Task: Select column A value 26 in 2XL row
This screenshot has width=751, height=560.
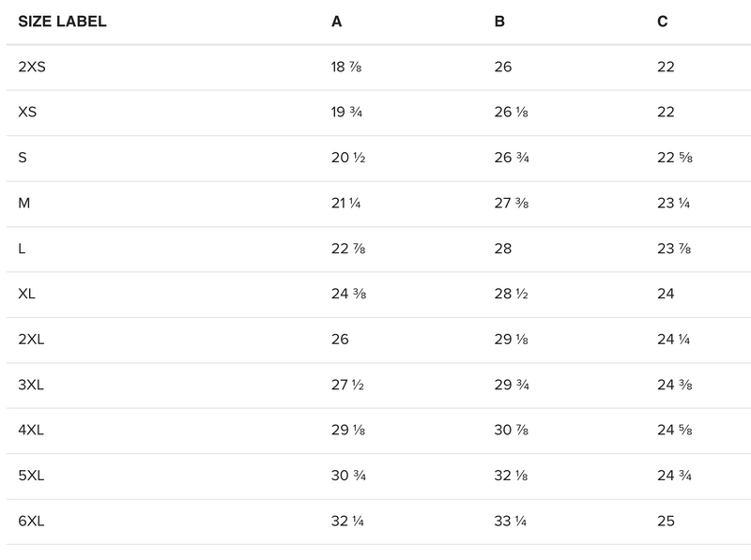Action: pyautogui.click(x=340, y=340)
